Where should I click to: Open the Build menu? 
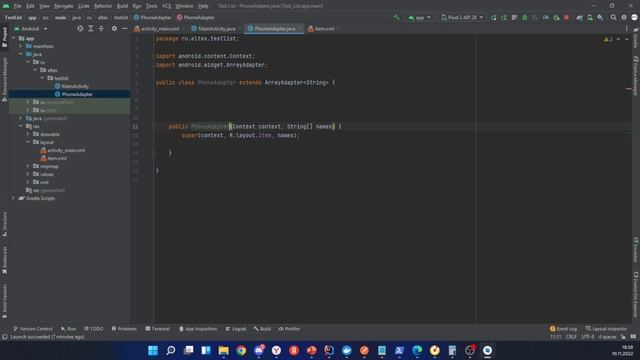coord(122,6)
